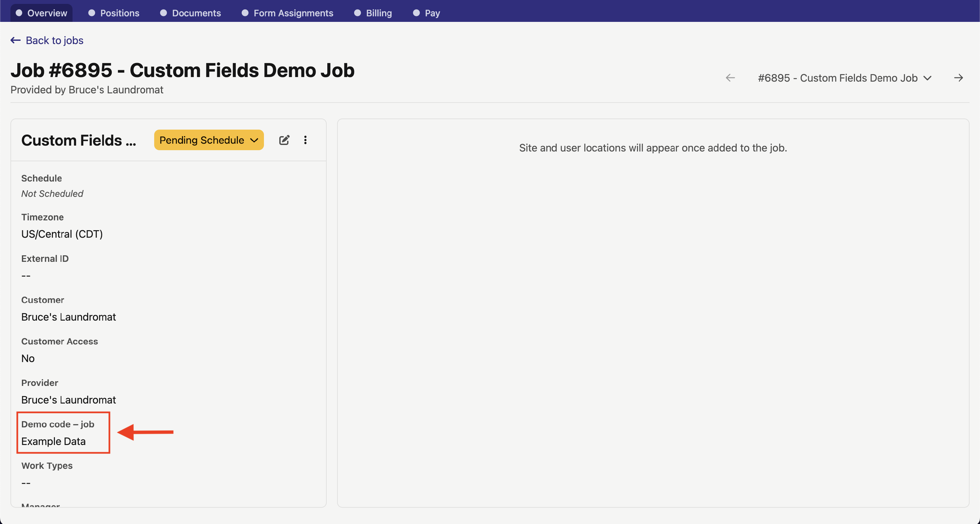
Task: Click the Example Data custom field value
Action: click(53, 441)
